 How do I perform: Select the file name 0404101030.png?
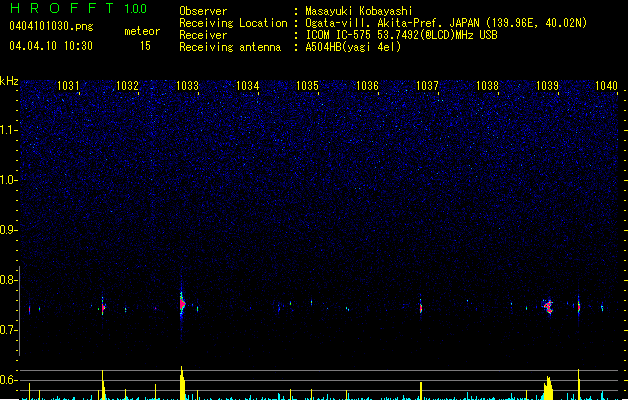pyautogui.click(x=51, y=26)
